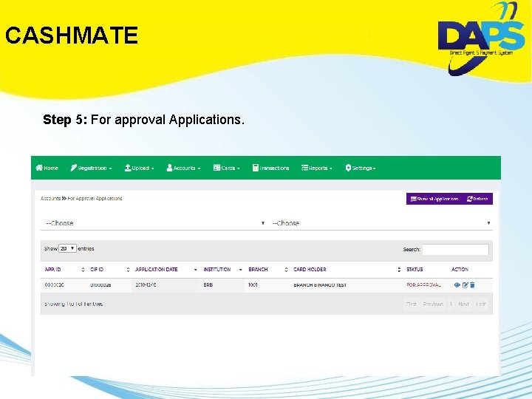Image resolution: width=532 pixels, height=399 pixels.
Task: Click the DAPS logo
Action: (x=482, y=38)
